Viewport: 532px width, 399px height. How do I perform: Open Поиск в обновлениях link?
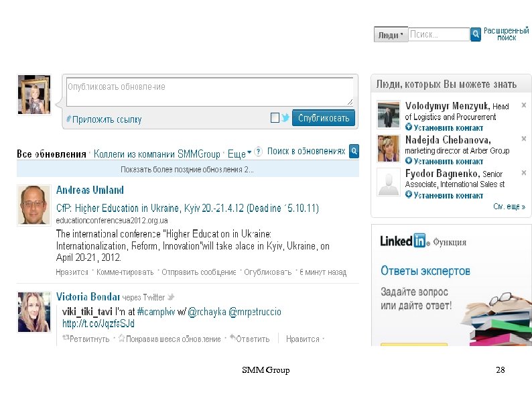tap(306, 151)
